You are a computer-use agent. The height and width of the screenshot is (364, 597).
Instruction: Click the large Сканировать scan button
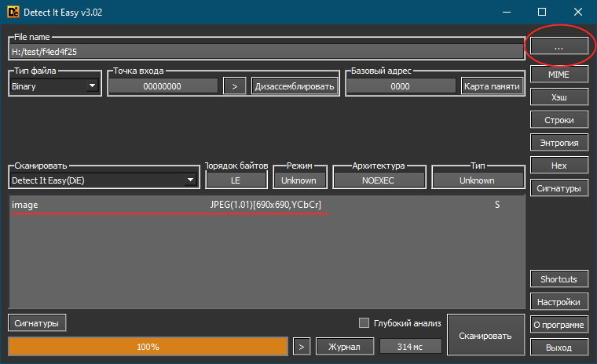coord(485,336)
